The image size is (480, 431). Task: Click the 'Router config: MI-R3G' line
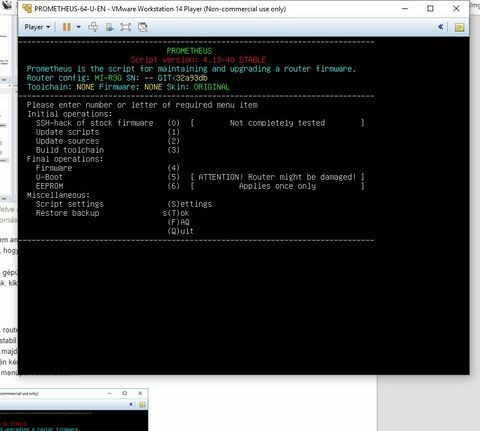[x=117, y=78]
